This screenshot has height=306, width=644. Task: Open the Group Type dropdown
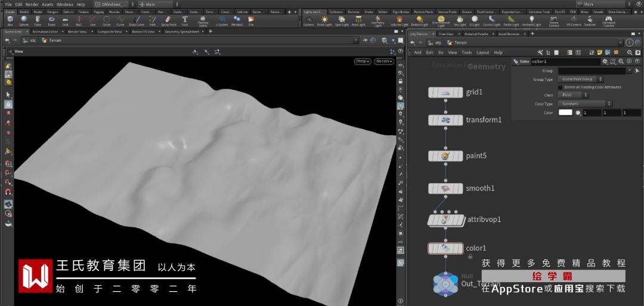click(x=581, y=79)
